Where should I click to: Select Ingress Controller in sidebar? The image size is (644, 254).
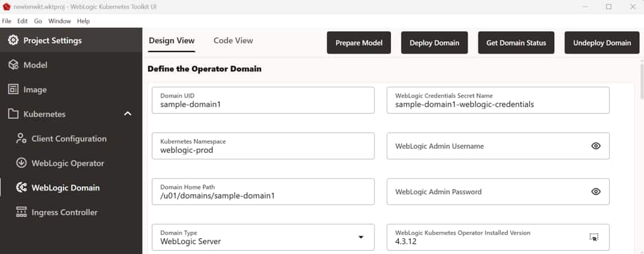click(71, 212)
